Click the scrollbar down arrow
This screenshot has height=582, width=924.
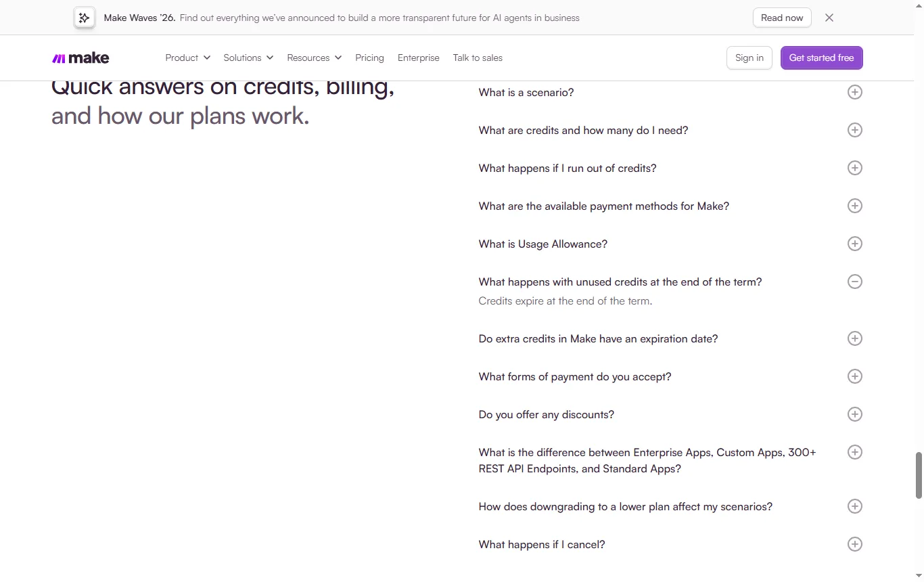pyautogui.click(x=919, y=577)
